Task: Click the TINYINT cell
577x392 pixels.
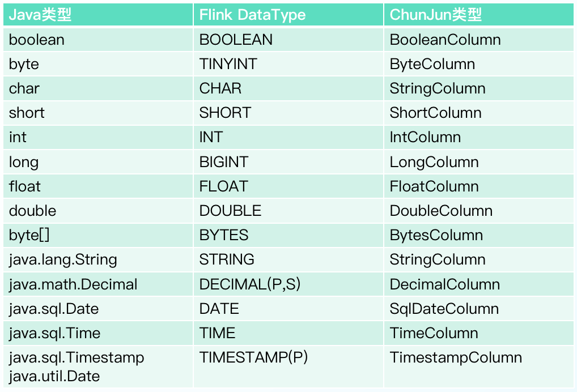Action: click(x=228, y=65)
